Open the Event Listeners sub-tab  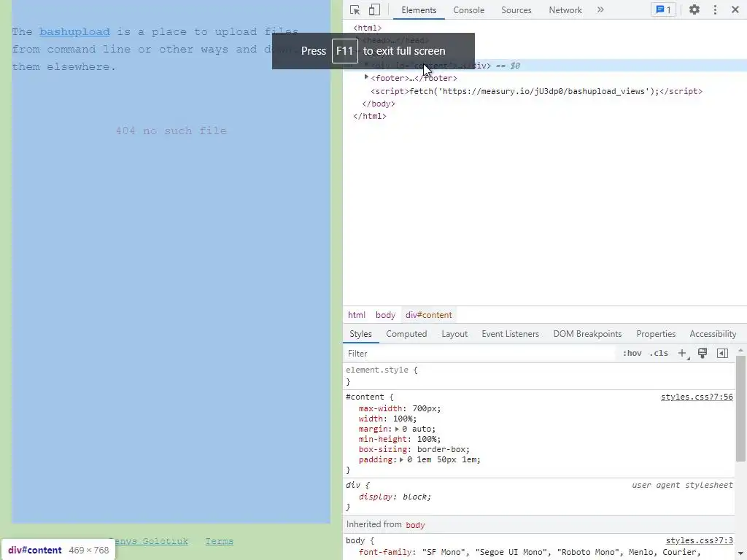pos(510,334)
